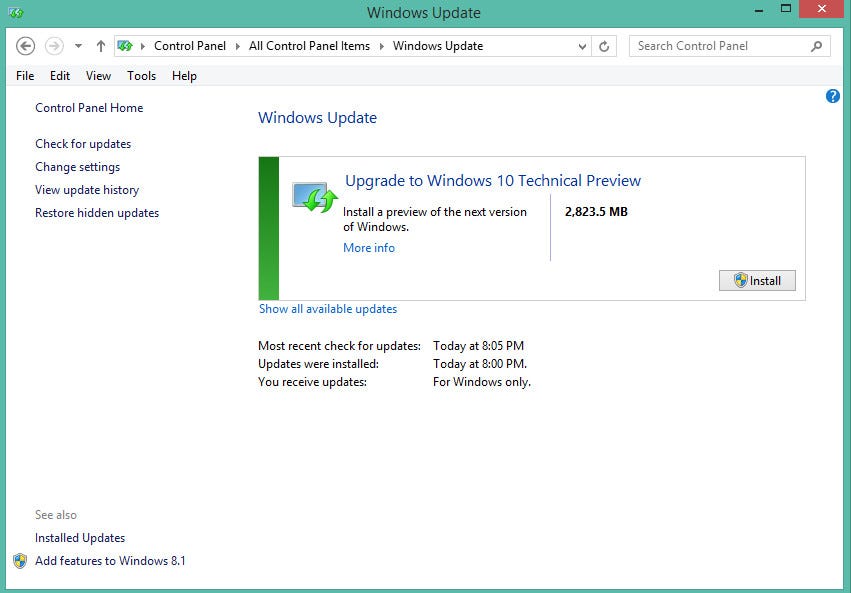Screen dimensions: 851x593
Task: Open the Tools menu
Action: [x=141, y=75]
